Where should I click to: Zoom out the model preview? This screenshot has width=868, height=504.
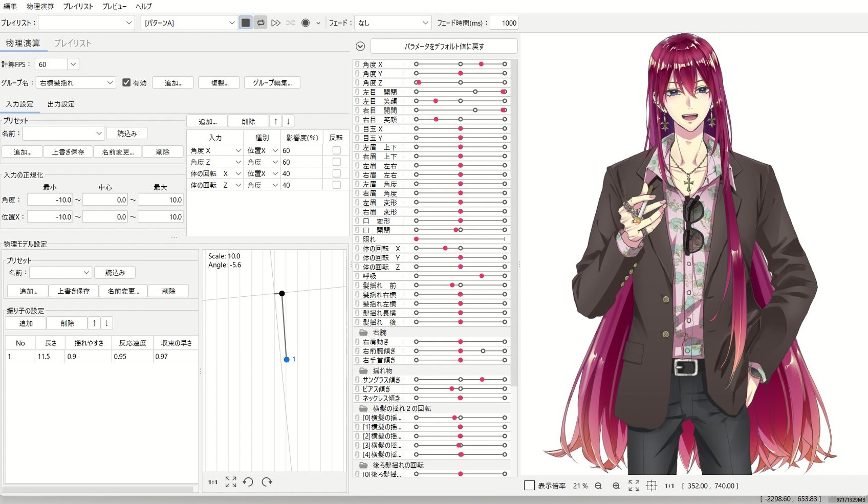click(598, 486)
